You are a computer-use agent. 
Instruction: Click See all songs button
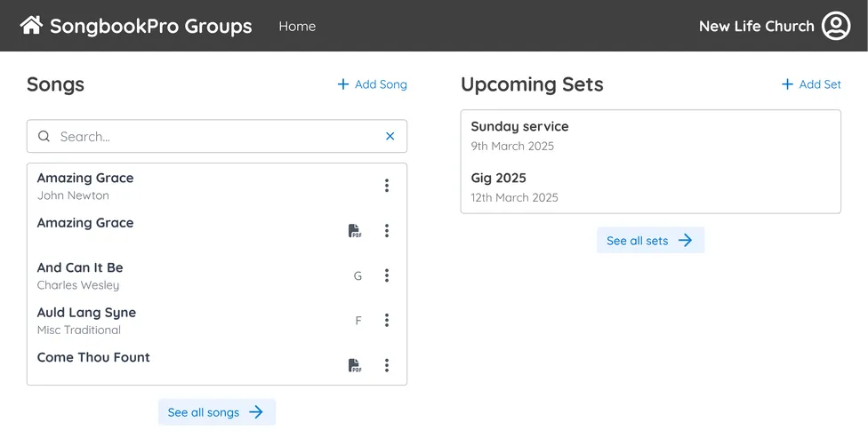click(x=216, y=412)
